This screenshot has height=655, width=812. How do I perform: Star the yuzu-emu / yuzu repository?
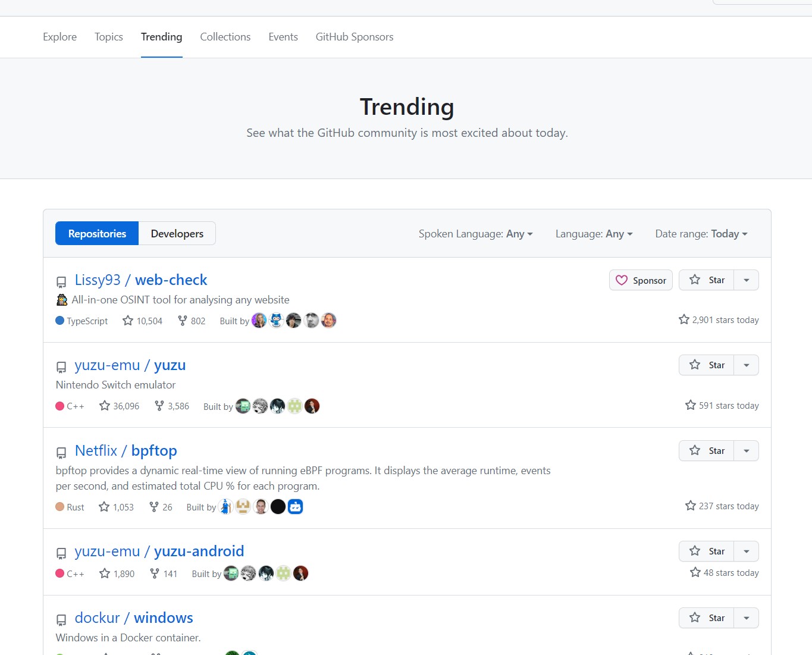point(707,365)
